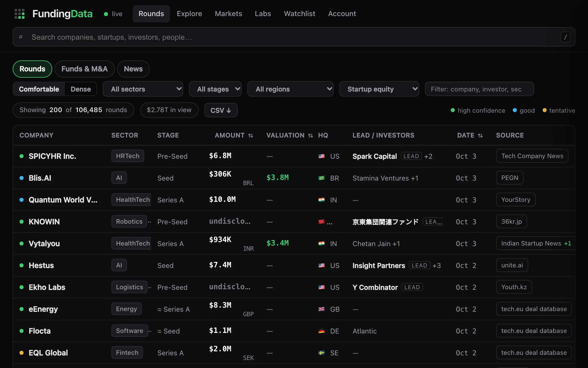Image resolution: width=588 pixels, height=368 pixels.
Task: Switch to Comfortable density view
Action: [39, 89]
